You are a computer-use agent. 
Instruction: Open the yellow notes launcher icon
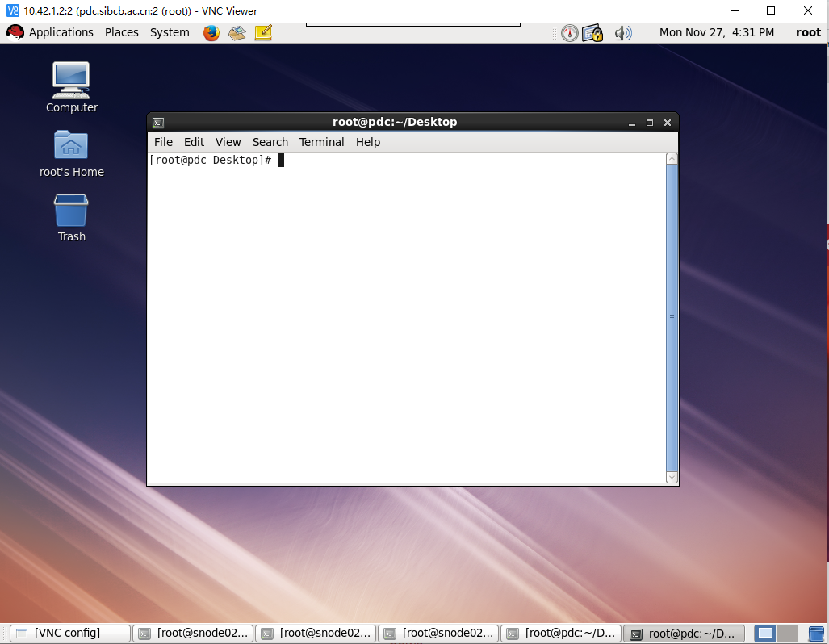point(262,32)
